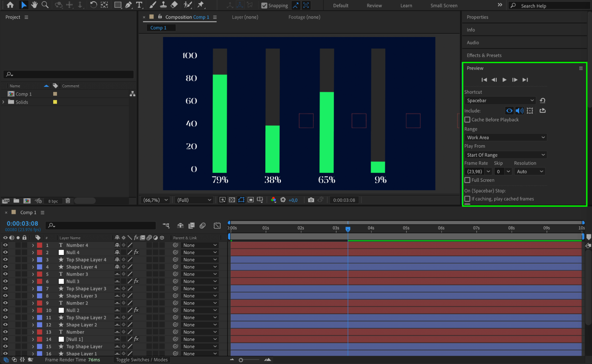Click the Home icon

click(10, 5)
